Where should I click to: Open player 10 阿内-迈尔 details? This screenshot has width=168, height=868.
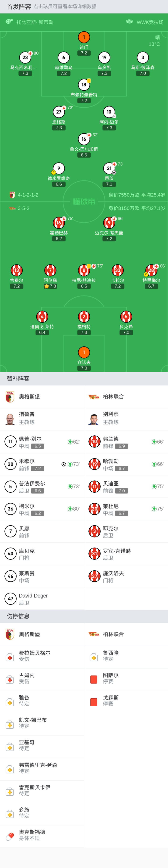[109, 112]
